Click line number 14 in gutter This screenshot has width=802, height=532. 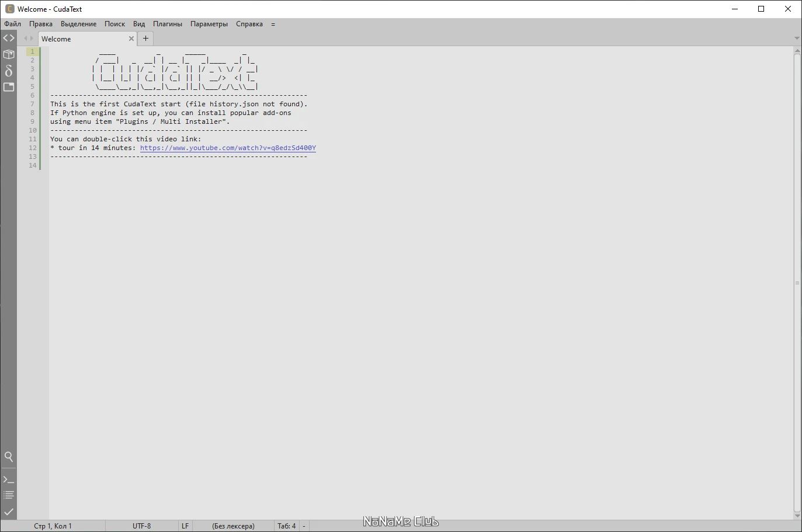click(33, 165)
